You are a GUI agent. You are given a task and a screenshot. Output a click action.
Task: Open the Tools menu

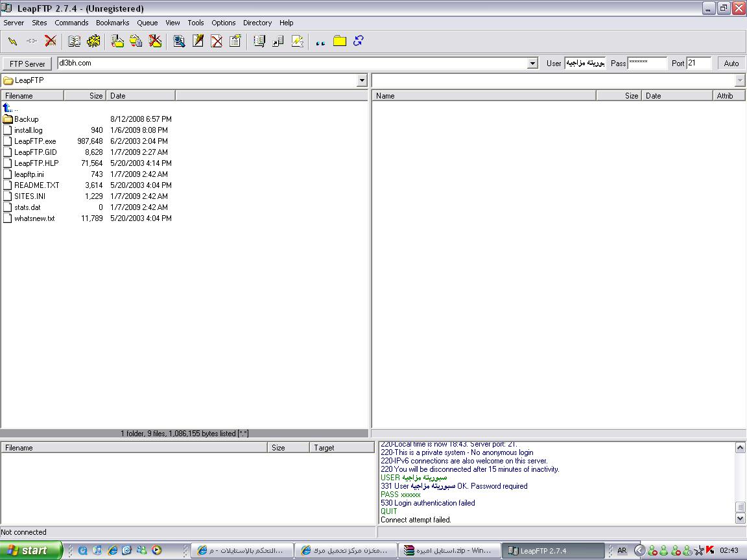tap(195, 23)
